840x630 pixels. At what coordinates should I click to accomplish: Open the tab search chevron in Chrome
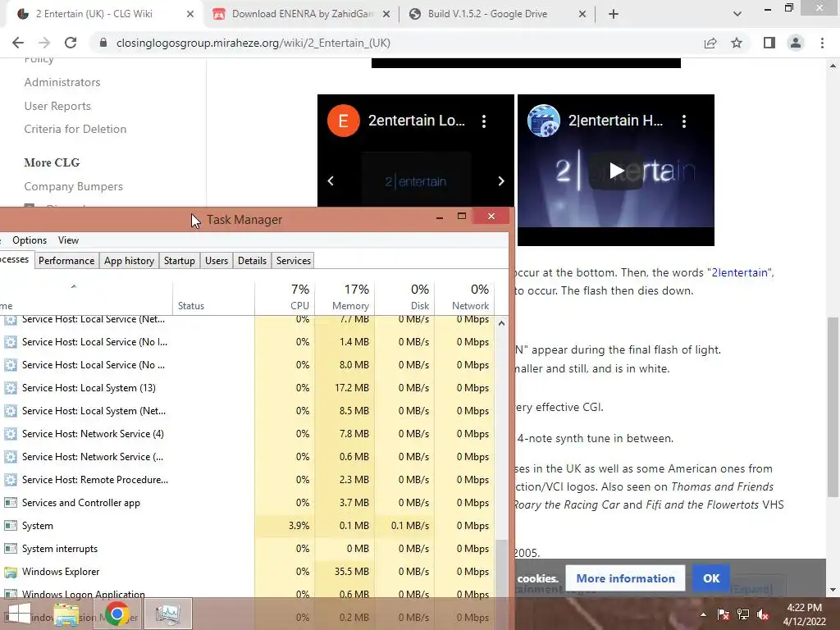click(737, 14)
